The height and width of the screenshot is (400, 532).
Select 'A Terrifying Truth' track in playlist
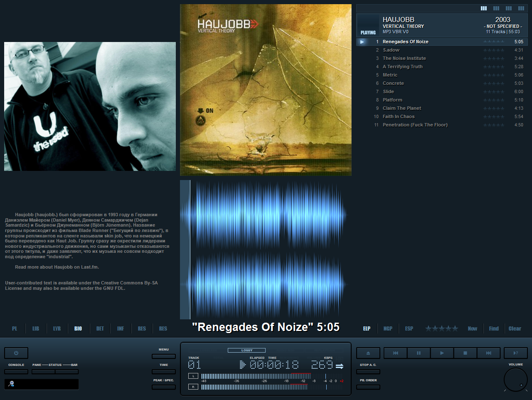[x=402, y=67]
